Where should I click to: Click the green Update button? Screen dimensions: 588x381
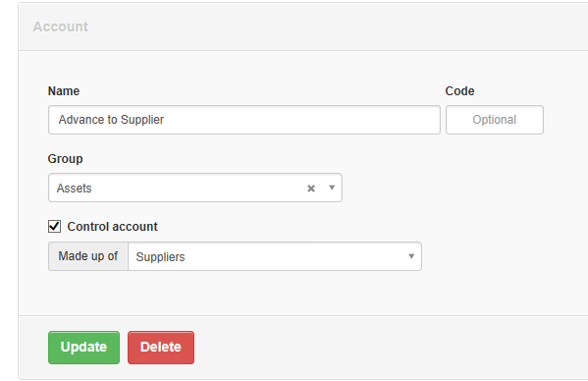click(x=83, y=348)
